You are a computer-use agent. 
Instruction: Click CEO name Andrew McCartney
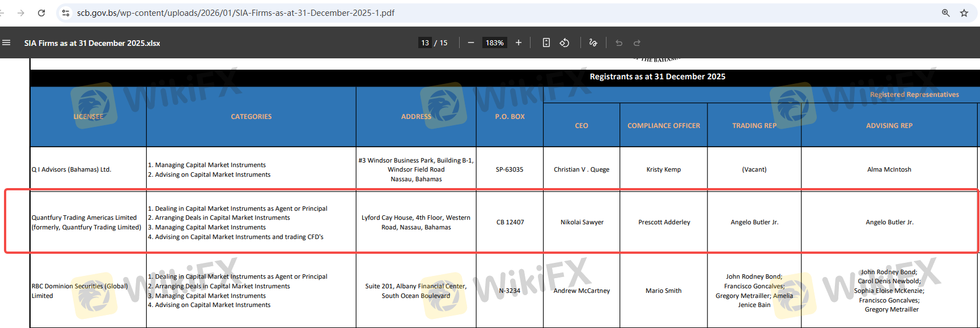[x=582, y=291]
